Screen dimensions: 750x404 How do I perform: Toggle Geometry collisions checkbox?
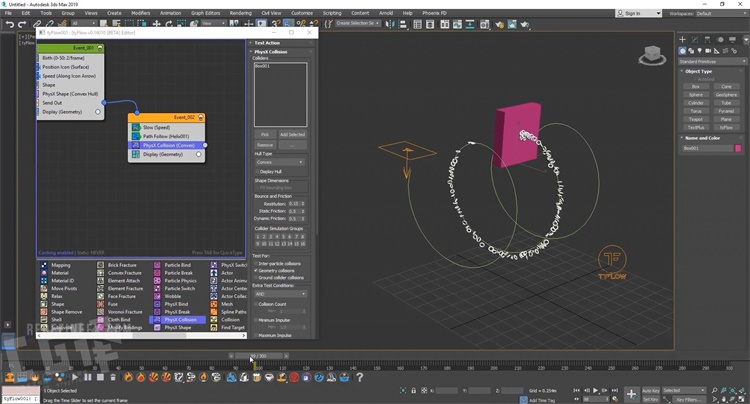(x=256, y=271)
